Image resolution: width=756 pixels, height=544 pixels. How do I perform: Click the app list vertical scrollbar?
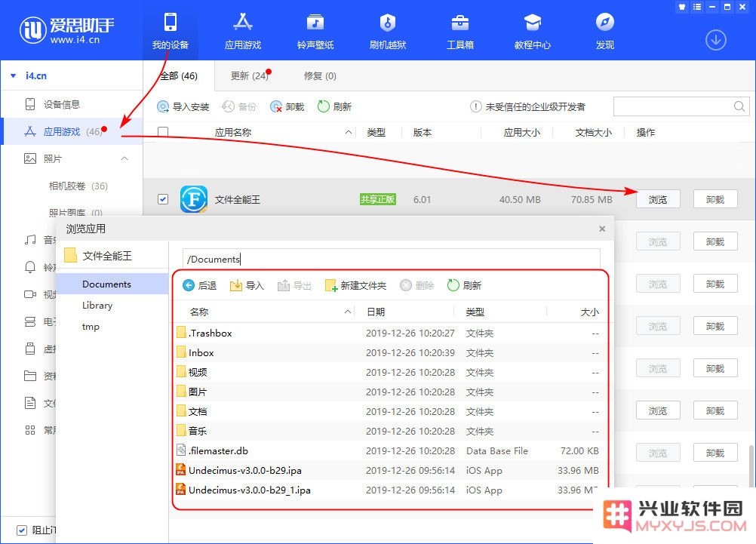coord(751,466)
